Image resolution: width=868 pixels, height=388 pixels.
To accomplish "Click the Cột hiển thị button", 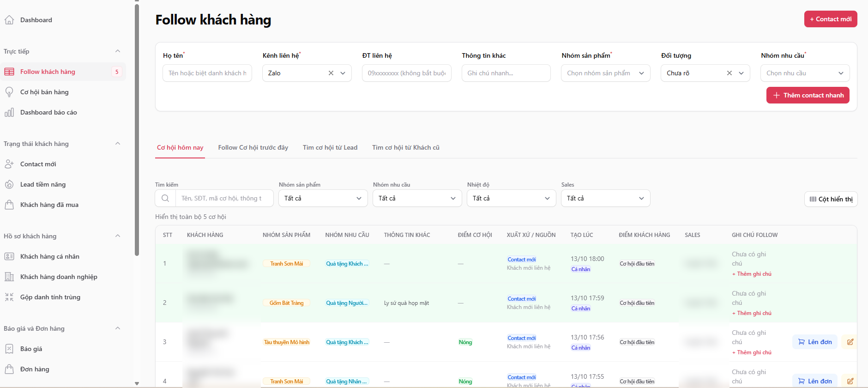I will (831, 199).
